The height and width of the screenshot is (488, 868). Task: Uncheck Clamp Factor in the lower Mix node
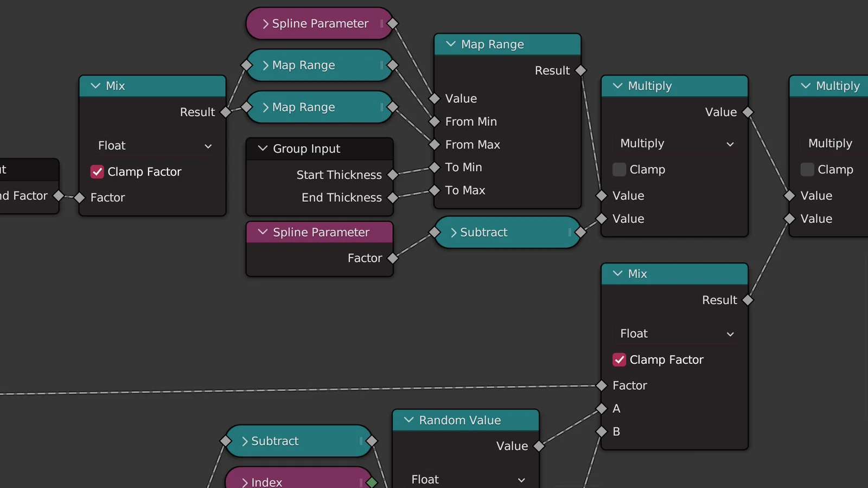(619, 359)
